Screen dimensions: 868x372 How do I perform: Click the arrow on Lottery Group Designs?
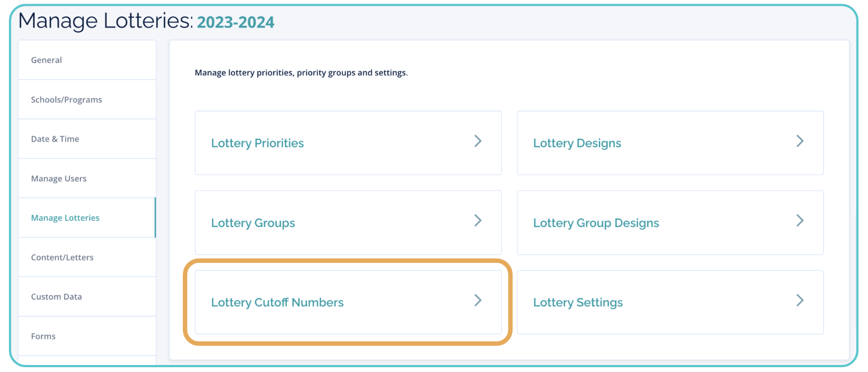click(x=800, y=221)
